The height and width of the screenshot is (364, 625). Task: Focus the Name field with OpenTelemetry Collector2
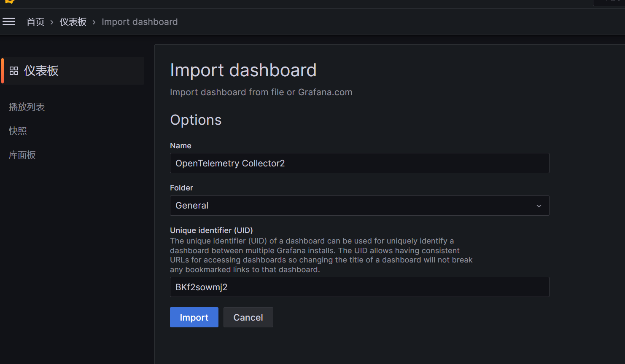(x=359, y=163)
